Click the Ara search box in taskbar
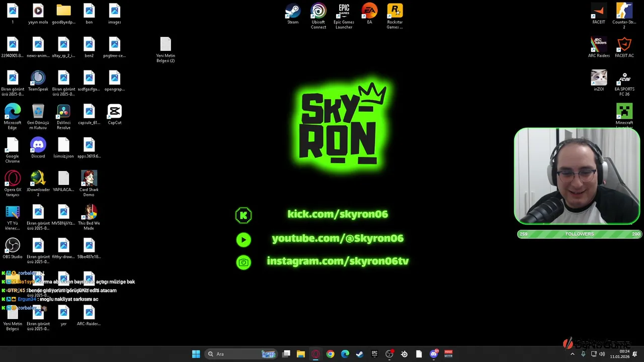 click(x=242, y=354)
